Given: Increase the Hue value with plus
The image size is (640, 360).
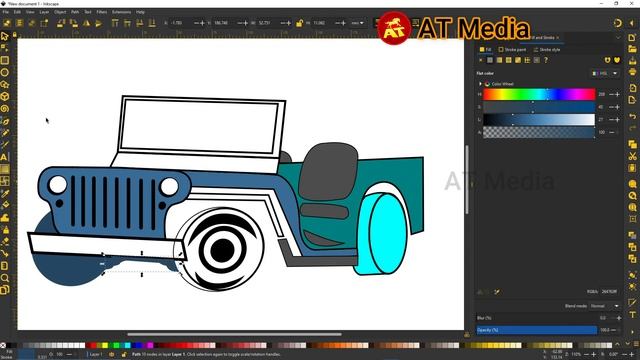Looking at the screenshot, I should coord(617,94).
